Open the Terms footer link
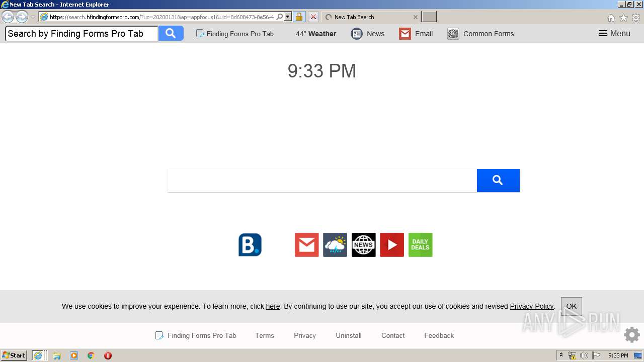The width and height of the screenshot is (644, 362). pos(265,335)
